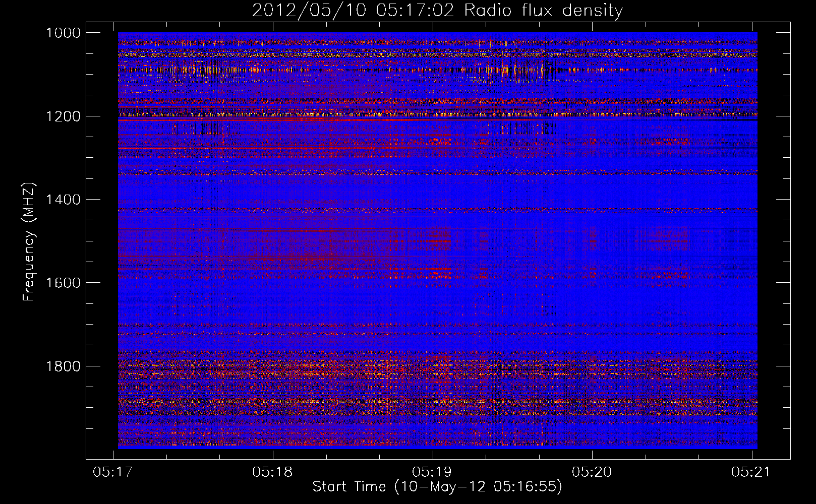Click the 1400 frequency axis label
Viewport: 816px width, 504px height.
point(63,200)
